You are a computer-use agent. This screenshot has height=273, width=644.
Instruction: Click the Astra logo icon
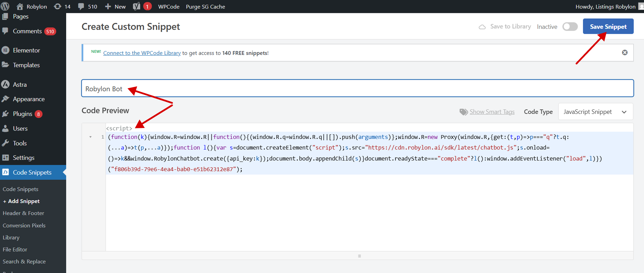point(5,84)
